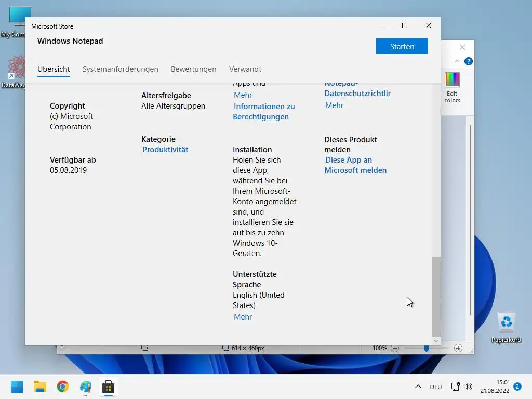Click Paint zoom out minus button
The width and height of the screenshot is (532, 399).
click(x=395, y=348)
